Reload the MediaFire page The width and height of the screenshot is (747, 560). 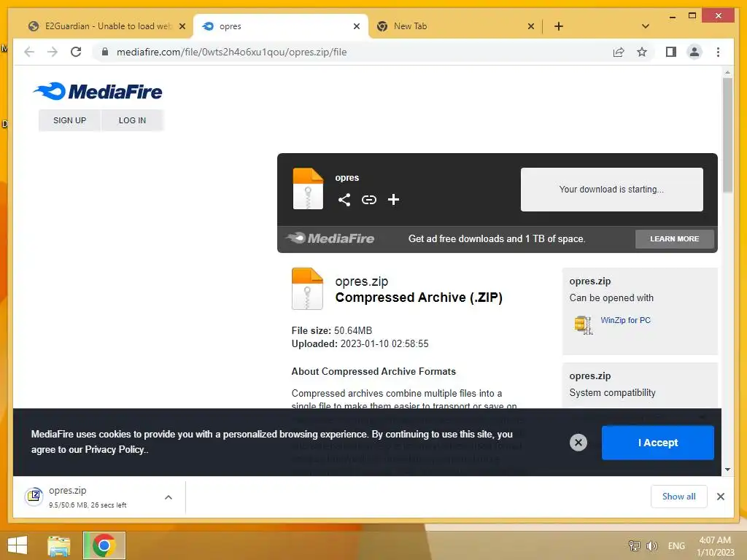click(x=76, y=52)
